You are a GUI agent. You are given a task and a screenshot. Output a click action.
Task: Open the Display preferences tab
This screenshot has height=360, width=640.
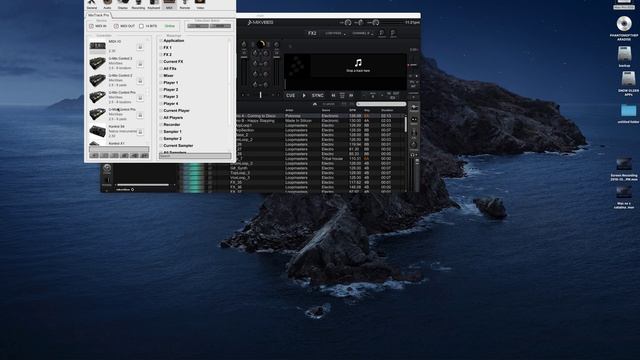(x=123, y=4)
